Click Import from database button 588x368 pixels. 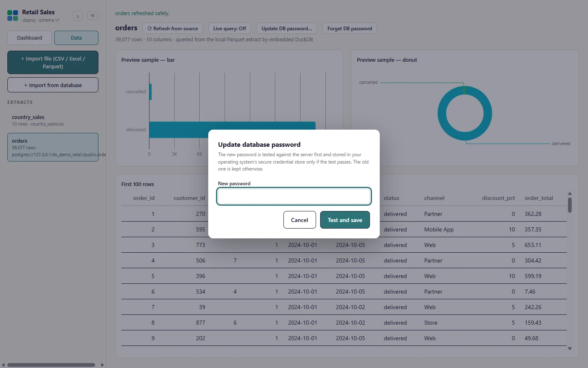point(53,85)
